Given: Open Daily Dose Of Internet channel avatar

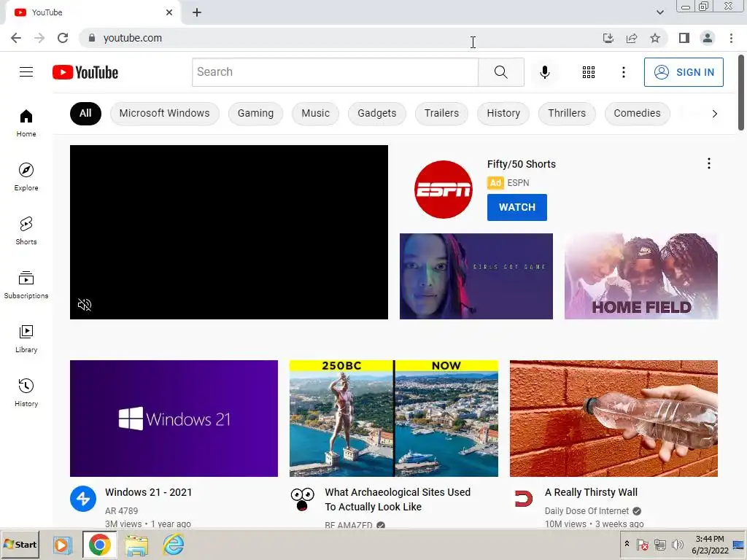Looking at the screenshot, I should tap(523, 499).
